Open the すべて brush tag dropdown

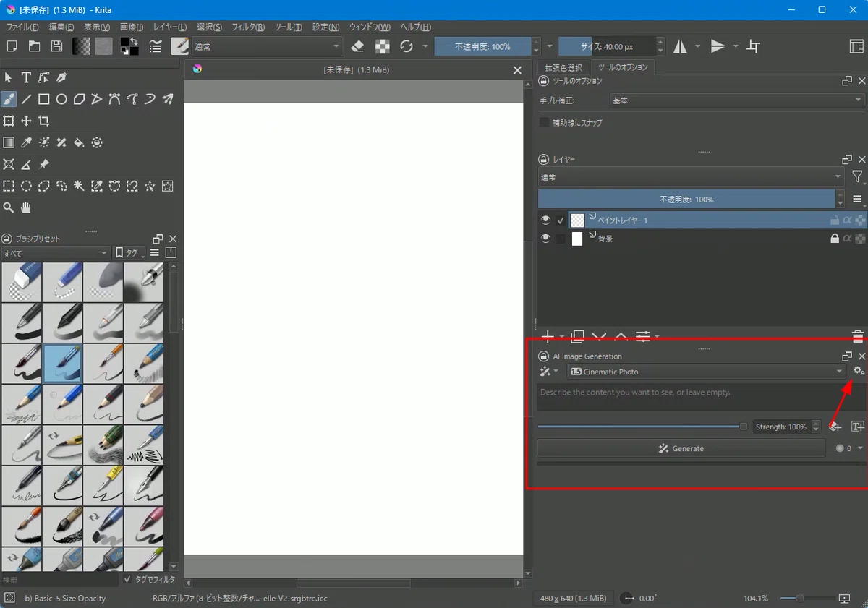56,253
